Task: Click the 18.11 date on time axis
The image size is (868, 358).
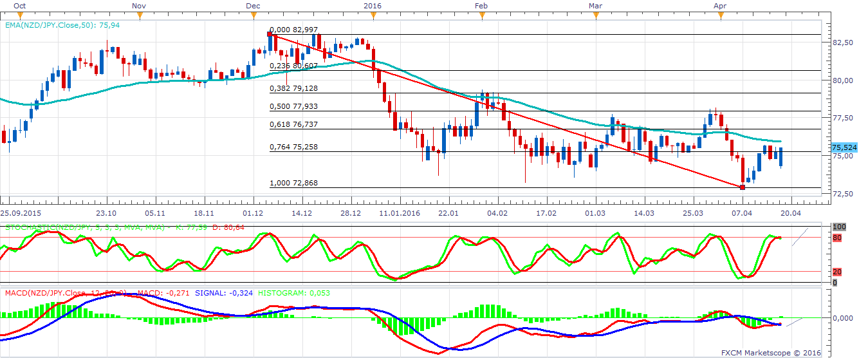Action: 203,212
